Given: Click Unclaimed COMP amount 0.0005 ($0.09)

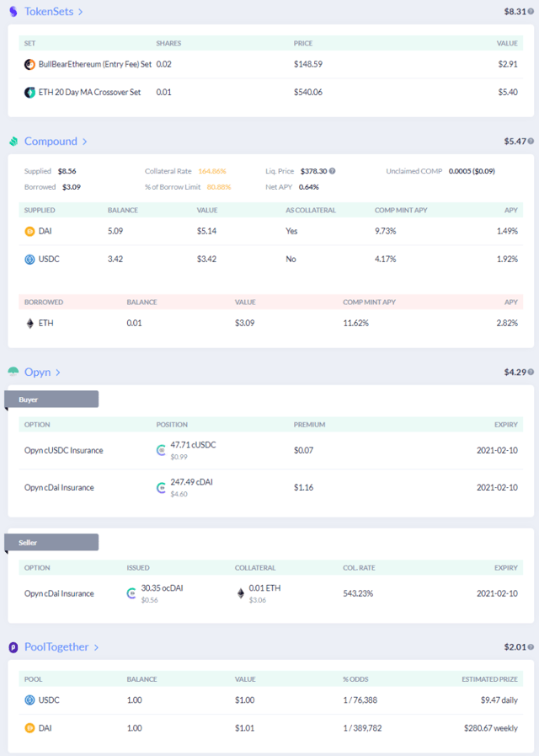Looking at the screenshot, I should (x=472, y=171).
